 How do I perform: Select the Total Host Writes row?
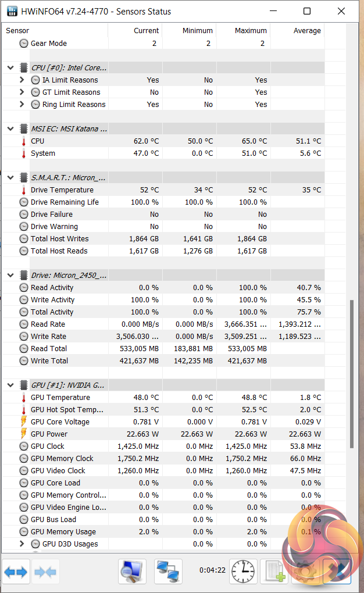(x=60, y=239)
